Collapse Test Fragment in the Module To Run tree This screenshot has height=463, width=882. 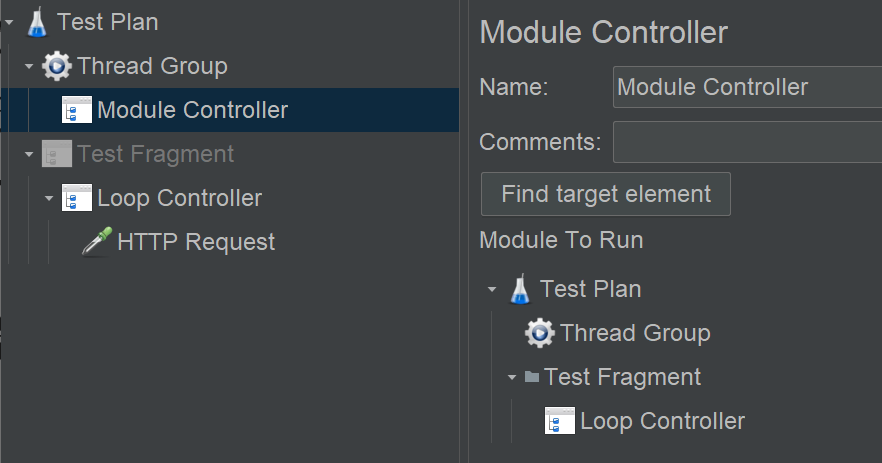click(512, 377)
